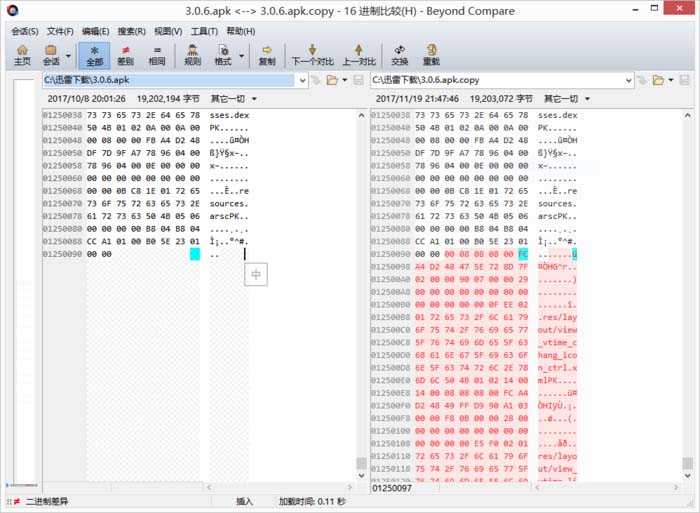Screen dimensions: 700x513
Task: Go to the 主页 home toolbar icon
Action: (x=22, y=55)
